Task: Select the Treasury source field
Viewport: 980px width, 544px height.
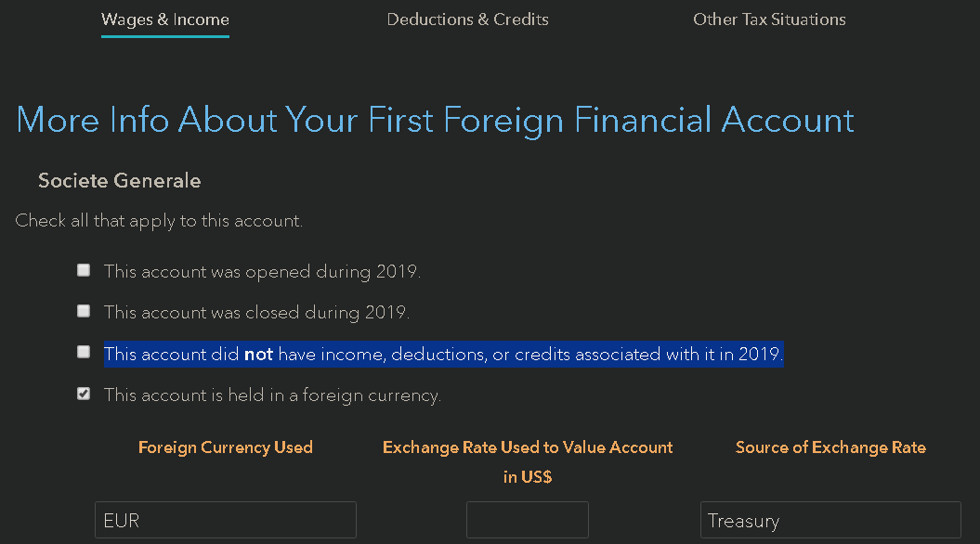Action: click(x=830, y=520)
